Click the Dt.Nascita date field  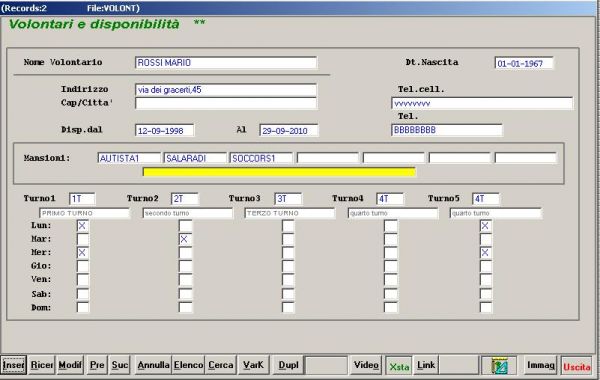pyautogui.click(x=524, y=63)
